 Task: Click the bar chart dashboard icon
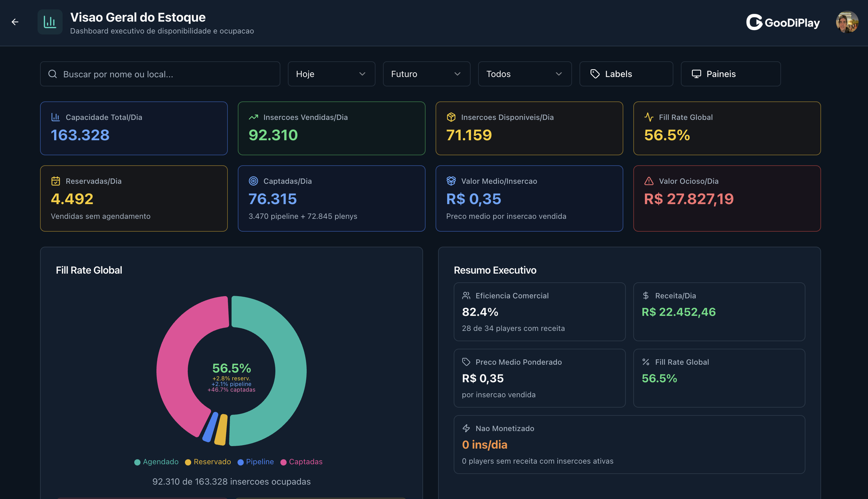pos(50,22)
